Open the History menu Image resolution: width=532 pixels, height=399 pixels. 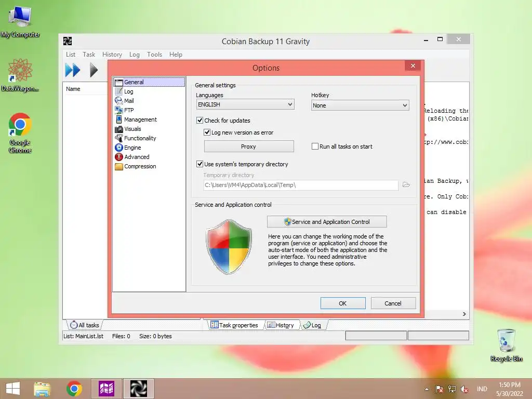coord(112,54)
